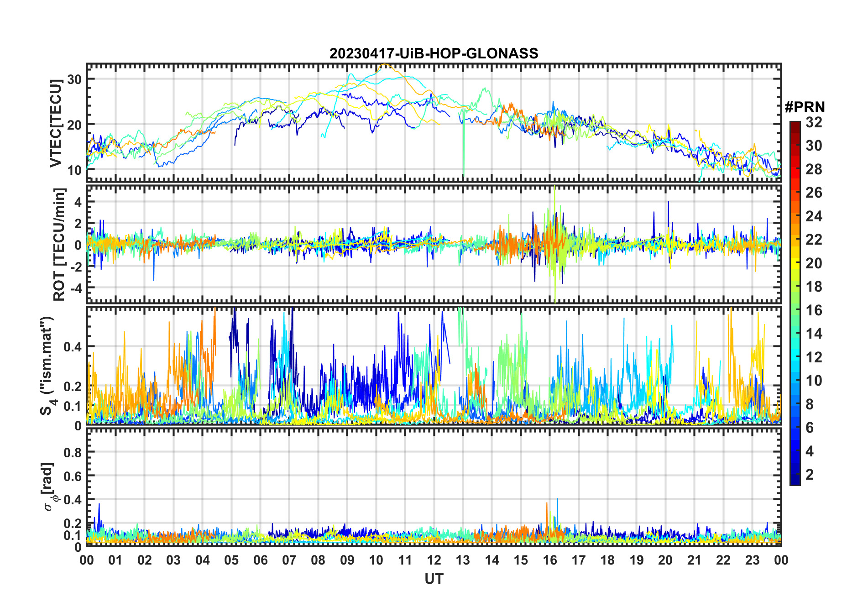Click the 0.8 tick on sigma phi axis
The image size is (868, 607).
tap(73, 452)
